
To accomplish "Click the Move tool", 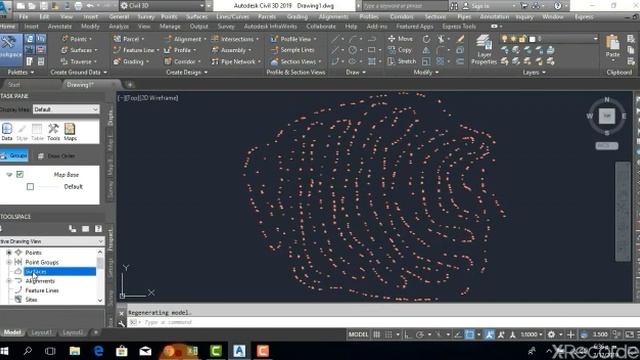I will click(400, 39).
